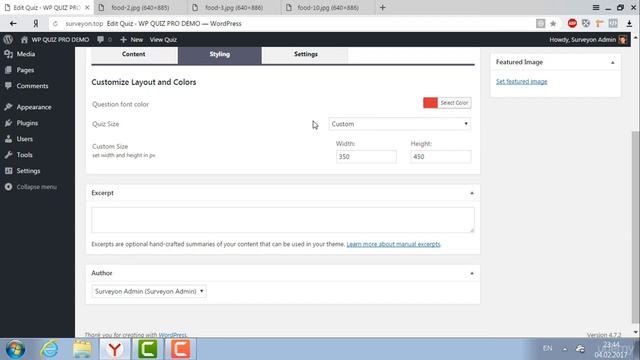
Task: Open Learn more about manual excerpts link
Action: click(x=393, y=244)
